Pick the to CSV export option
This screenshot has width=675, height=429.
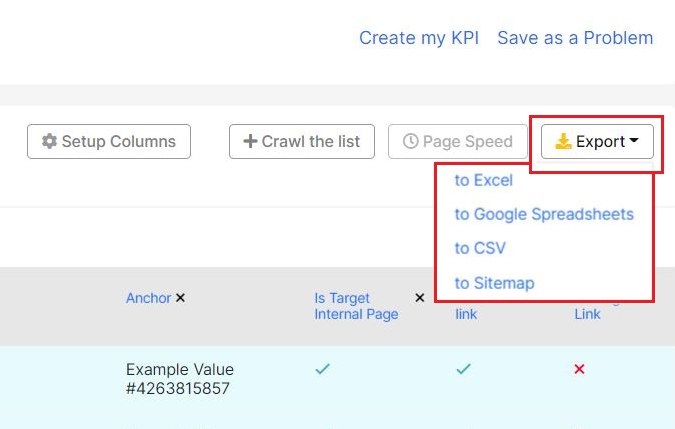tap(480, 248)
